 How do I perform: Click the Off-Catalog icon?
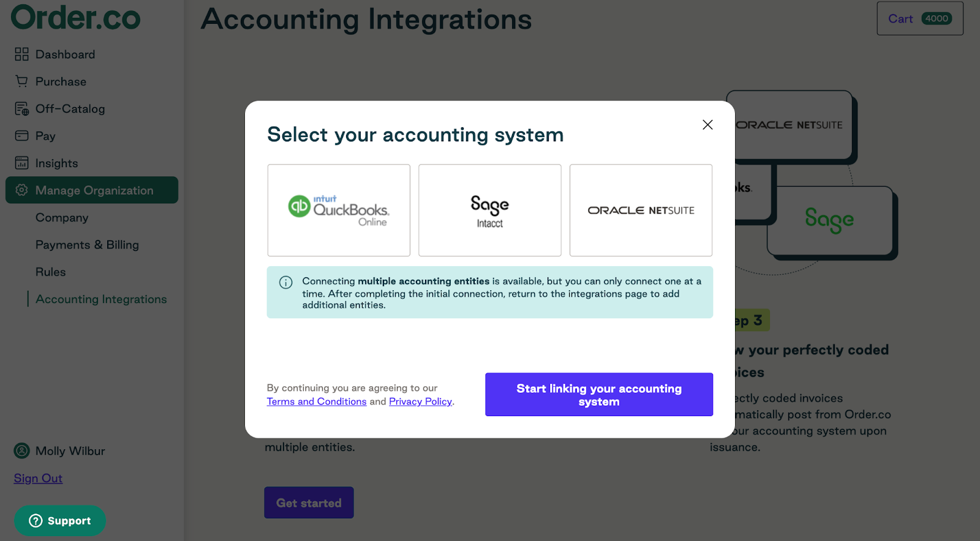(21, 108)
